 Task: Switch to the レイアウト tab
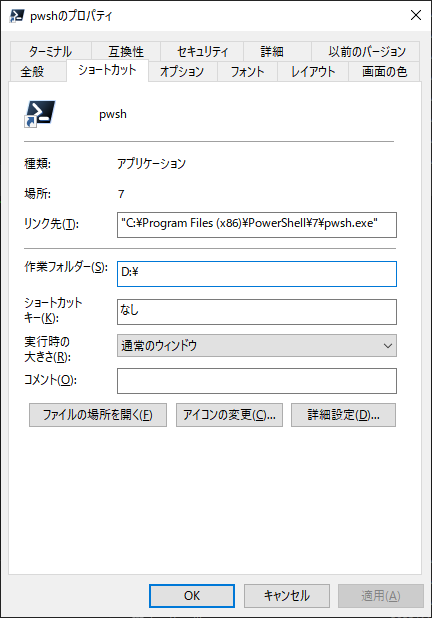tap(313, 71)
